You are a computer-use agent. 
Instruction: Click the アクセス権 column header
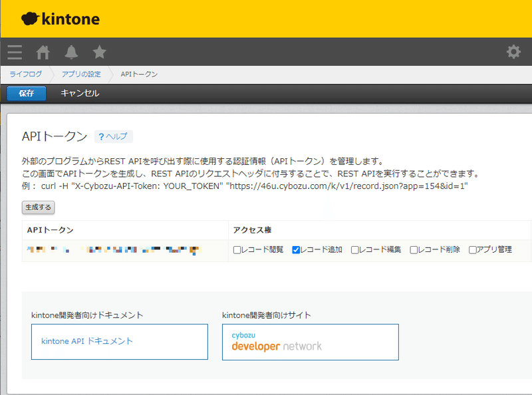253,230
